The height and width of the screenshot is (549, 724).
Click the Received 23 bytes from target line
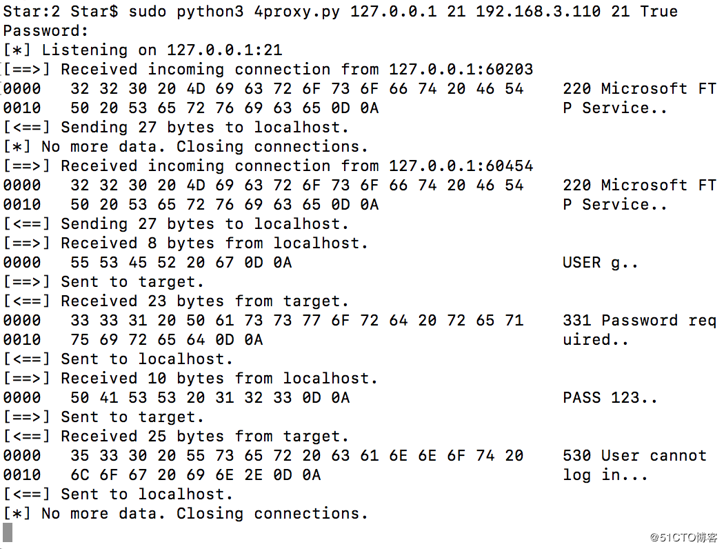click(x=176, y=301)
